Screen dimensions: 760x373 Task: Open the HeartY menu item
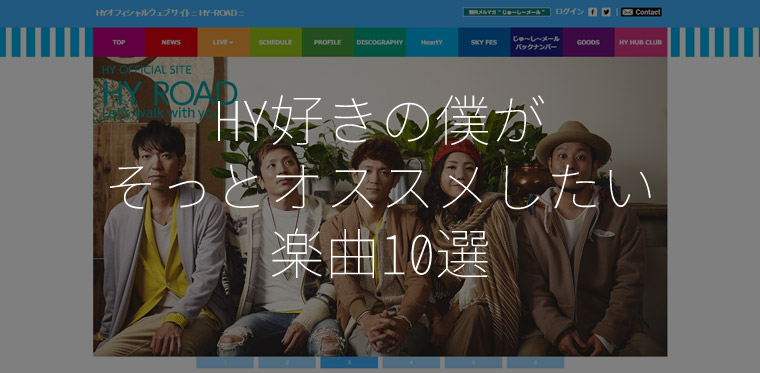coord(432,42)
